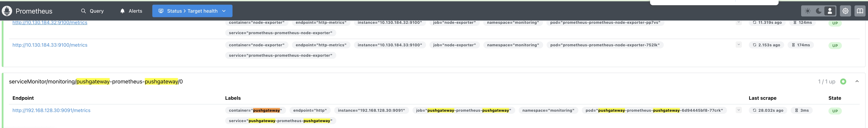Click label instance="10.130.184.32:9100"
868x128 pixels.
tap(389, 22)
